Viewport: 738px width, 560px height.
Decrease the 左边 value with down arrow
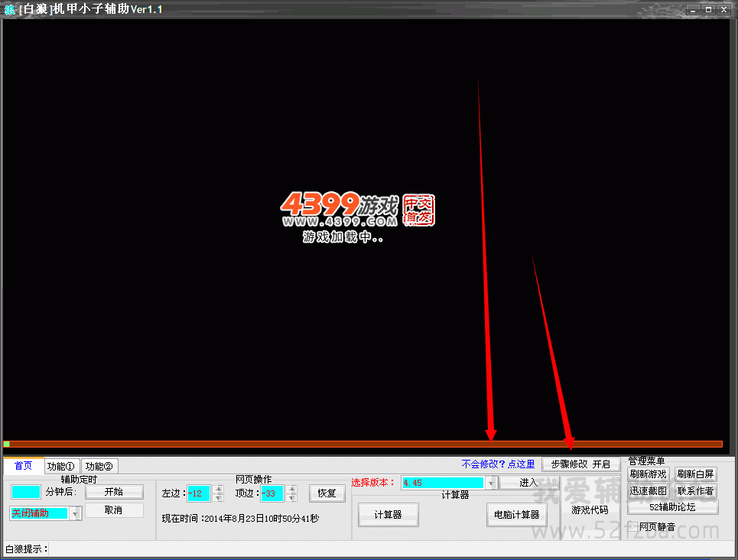pos(219,498)
